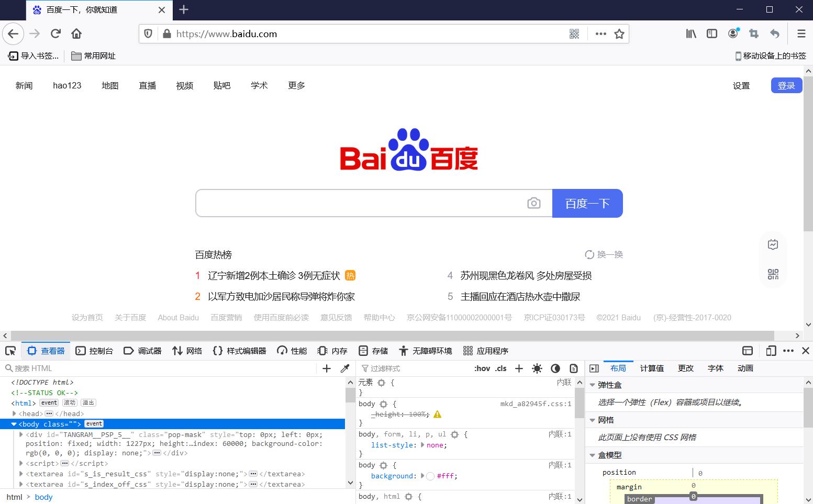
Task: Toggle the 3-pane inspector layout button
Action: (x=594, y=368)
